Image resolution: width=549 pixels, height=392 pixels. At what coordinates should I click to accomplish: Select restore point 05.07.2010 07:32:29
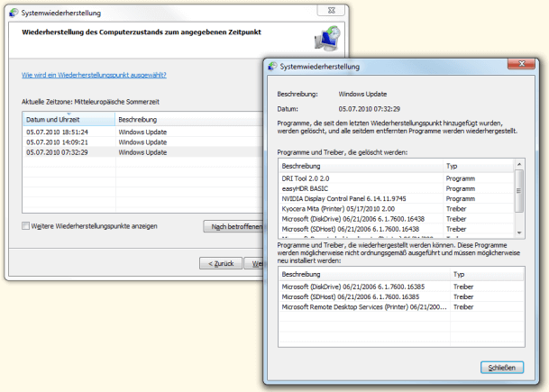tap(142, 152)
